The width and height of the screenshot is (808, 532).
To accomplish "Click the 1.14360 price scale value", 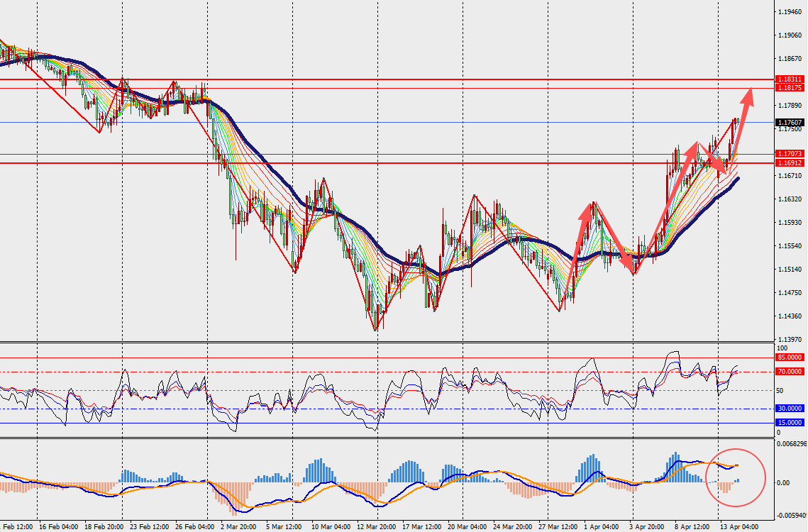I will (791, 316).
